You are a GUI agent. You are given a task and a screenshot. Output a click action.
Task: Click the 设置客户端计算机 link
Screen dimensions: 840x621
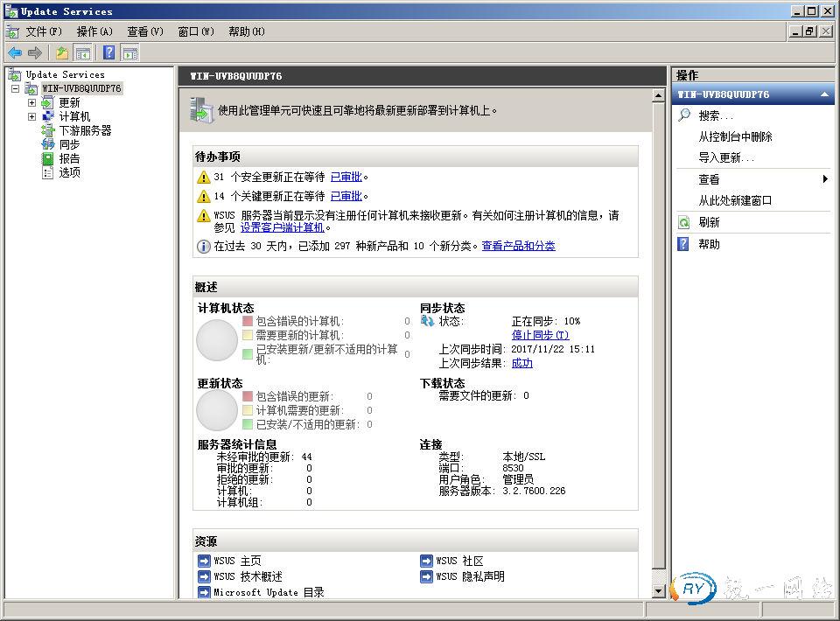282,227
